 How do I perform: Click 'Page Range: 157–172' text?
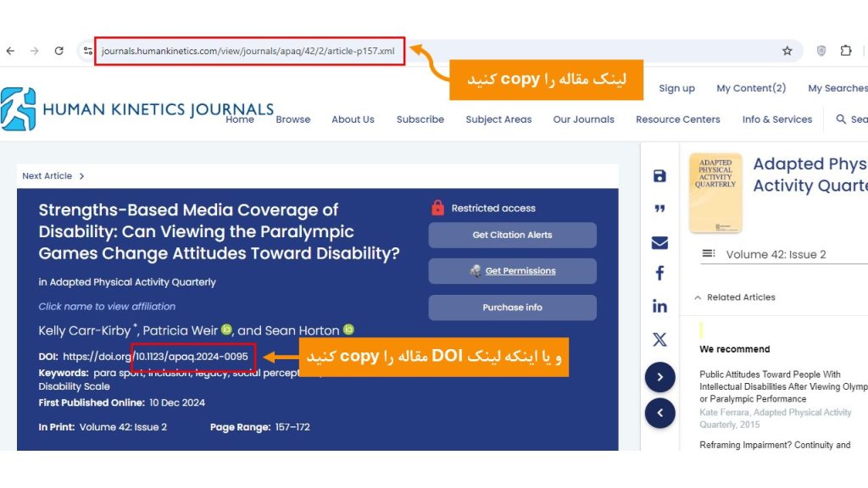pyautogui.click(x=259, y=427)
